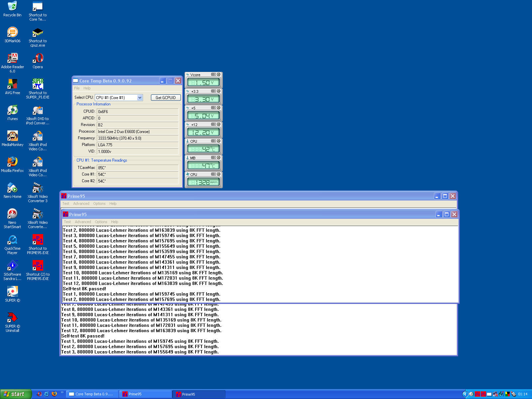The image size is (532, 399).
Task: Click the CPU fan 1328 RPM readout
Action: coord(203,182)
